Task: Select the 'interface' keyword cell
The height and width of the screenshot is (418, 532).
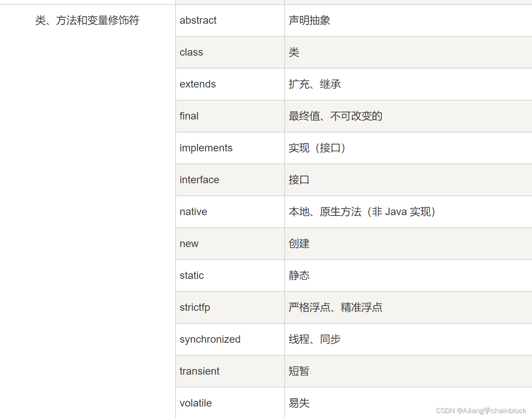Action: click(x=230, y=180)
